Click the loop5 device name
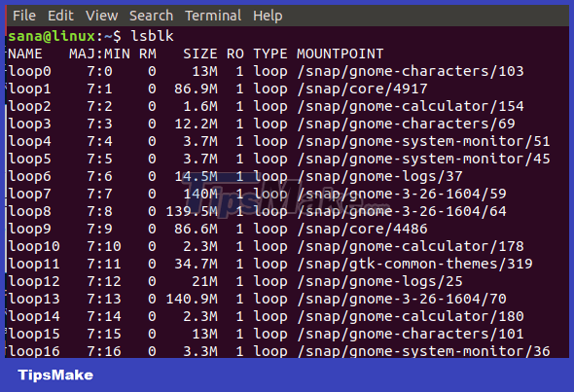This screenshot has width=574, height=392. pyautogui.click(x=29, y=159)
